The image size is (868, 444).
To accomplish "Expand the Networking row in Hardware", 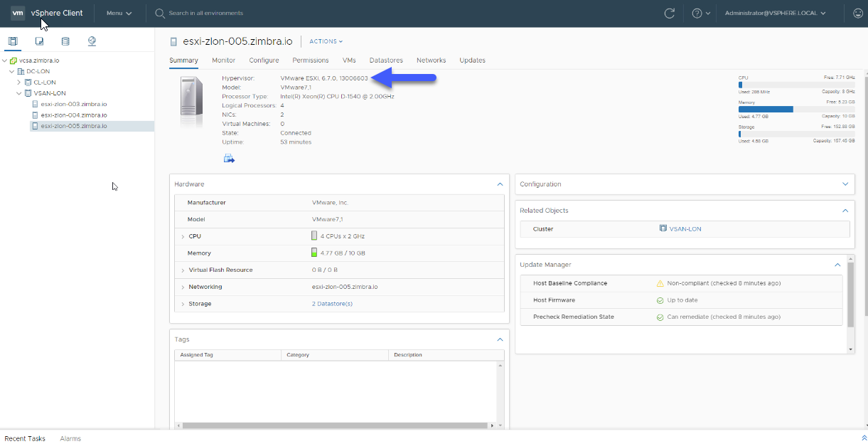I will pyautogui.click(x=183, y=287).
